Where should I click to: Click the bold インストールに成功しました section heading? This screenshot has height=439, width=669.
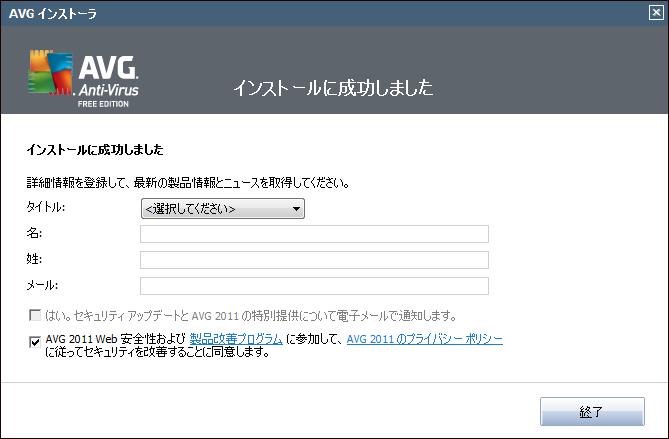(95, 150)
